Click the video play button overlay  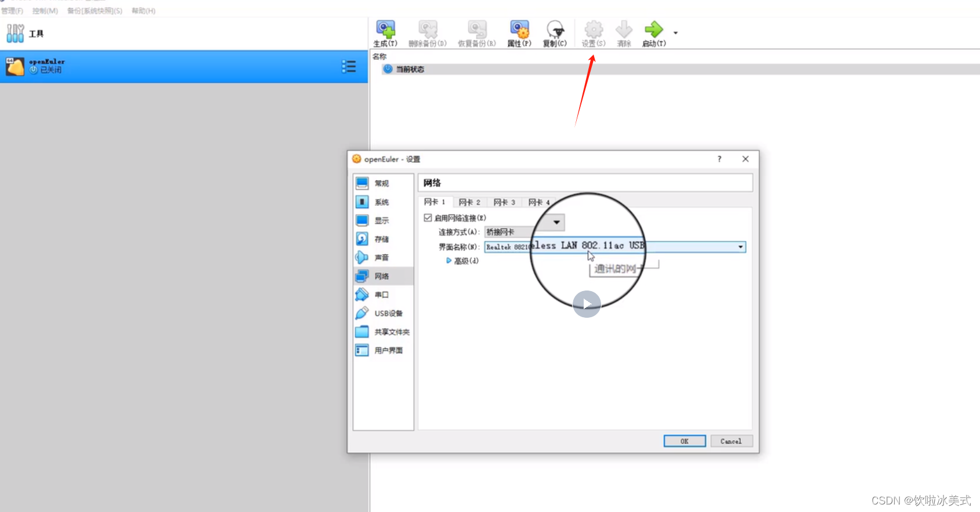coord(587,304)
